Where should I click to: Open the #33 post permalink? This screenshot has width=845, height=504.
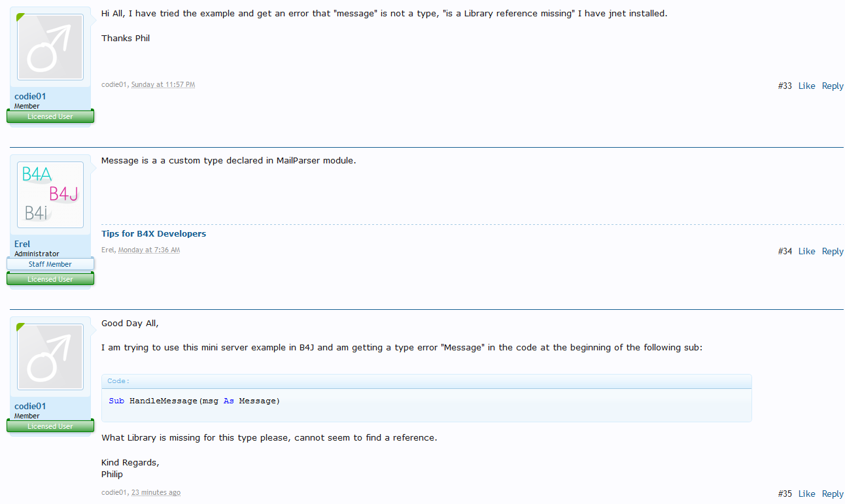pos(785,86)
